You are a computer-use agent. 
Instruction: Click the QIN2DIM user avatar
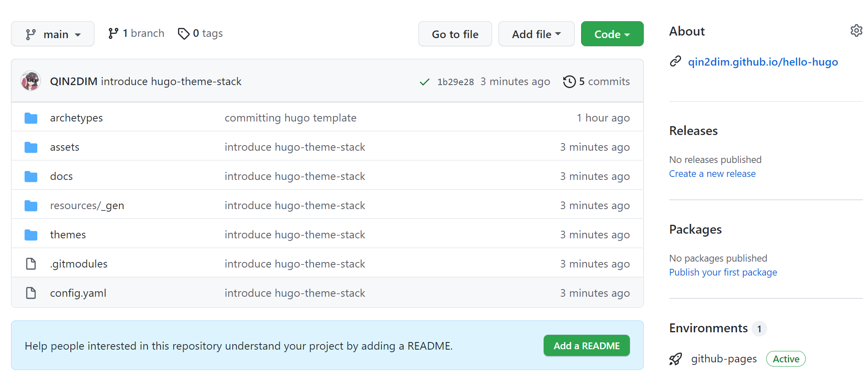pos(31,81)
